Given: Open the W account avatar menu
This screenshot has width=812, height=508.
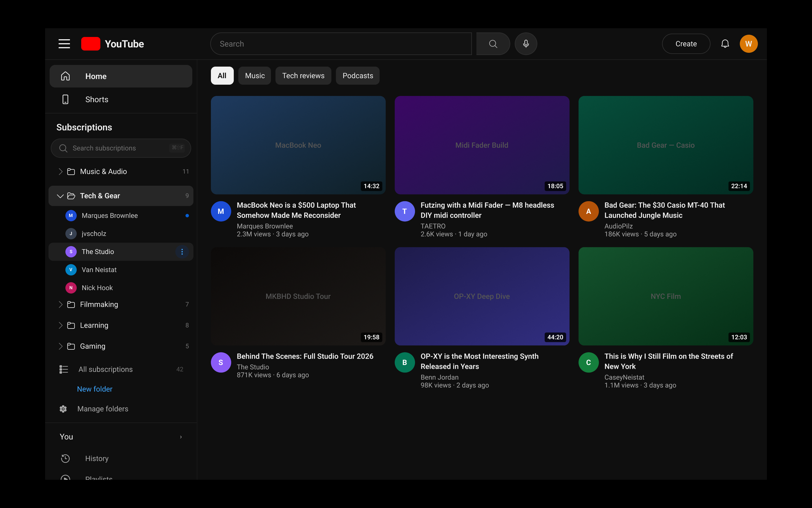Looking at the screenshot, I should (749, 44).
